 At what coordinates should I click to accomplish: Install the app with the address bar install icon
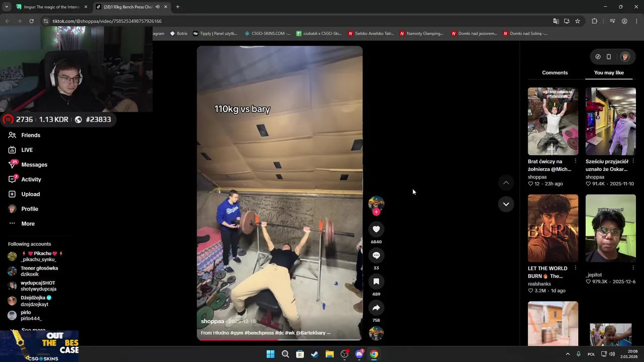click(567, 21)
